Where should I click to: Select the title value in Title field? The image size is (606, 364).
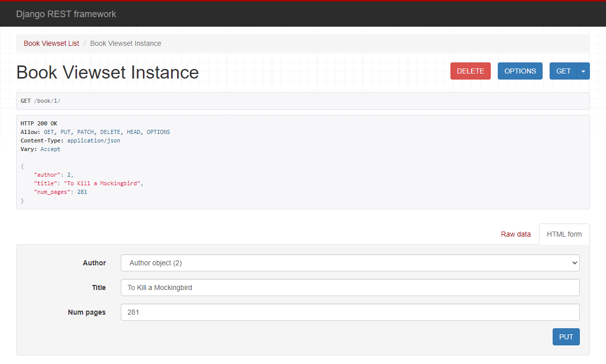coord(159,287)
